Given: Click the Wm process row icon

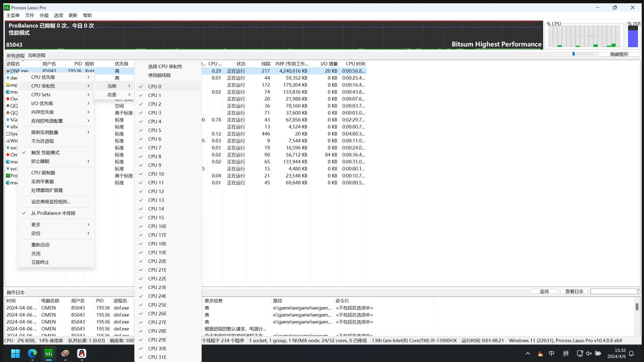Looking at the screenshot, I should 8,141.
